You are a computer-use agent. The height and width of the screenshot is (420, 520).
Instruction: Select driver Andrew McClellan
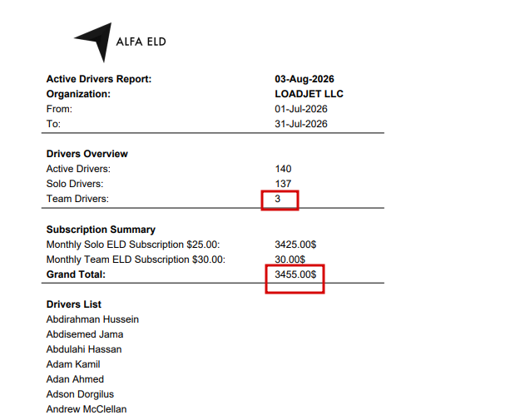click(87, 409)
